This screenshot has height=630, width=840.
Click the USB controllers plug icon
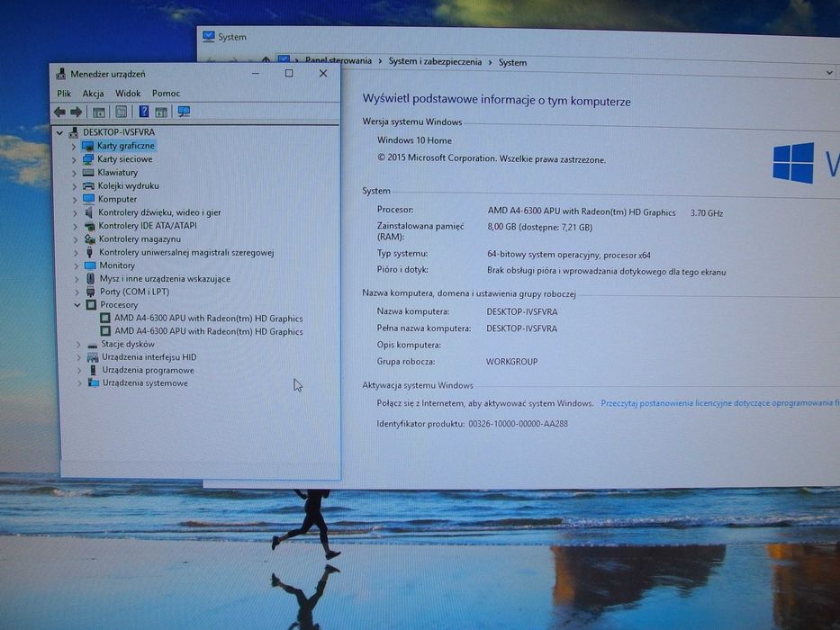coord(89,252)
